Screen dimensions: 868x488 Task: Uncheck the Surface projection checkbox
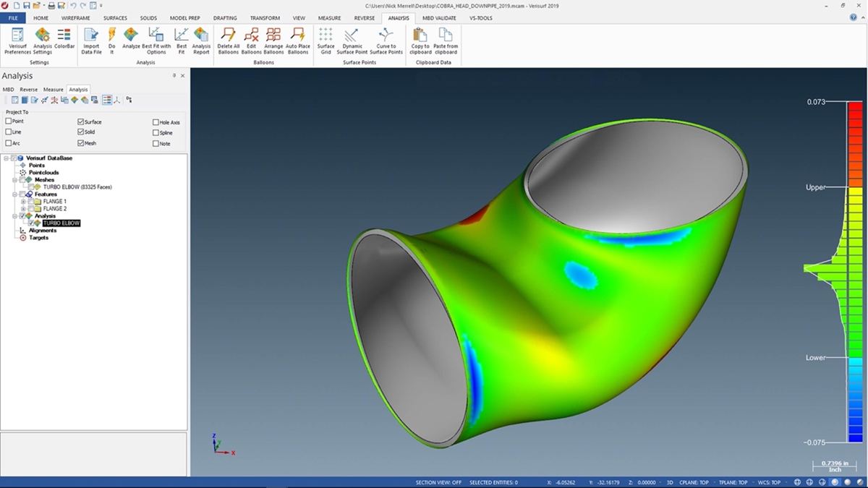click(x=81, y=122)
